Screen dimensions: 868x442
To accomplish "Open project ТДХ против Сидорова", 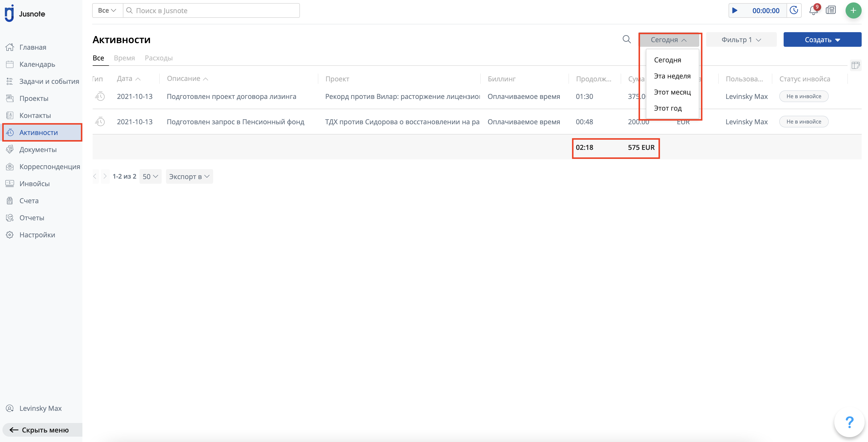I will tap(402, 122).
